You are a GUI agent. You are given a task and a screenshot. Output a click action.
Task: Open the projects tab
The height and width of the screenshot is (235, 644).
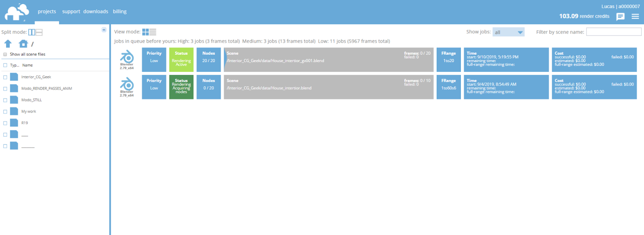click(47, 11)
